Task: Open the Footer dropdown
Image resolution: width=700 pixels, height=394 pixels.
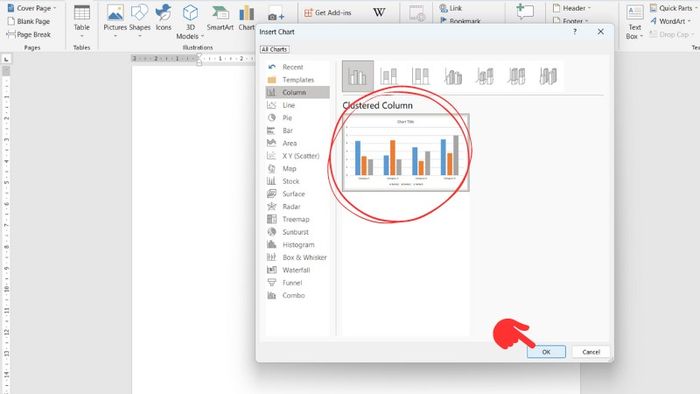Action: click(570, 21)
